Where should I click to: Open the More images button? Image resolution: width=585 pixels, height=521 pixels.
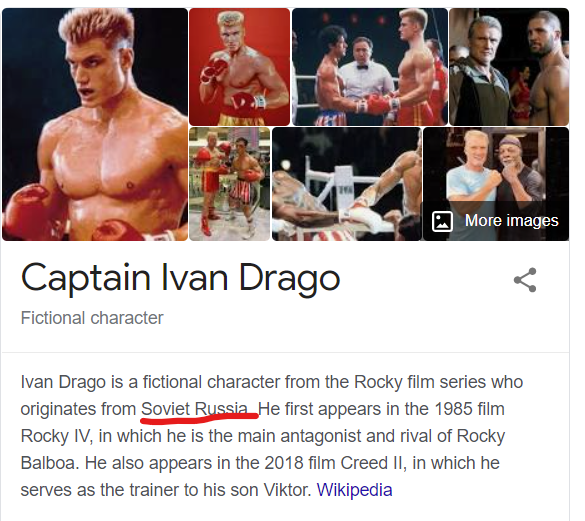tap(495, 221)
